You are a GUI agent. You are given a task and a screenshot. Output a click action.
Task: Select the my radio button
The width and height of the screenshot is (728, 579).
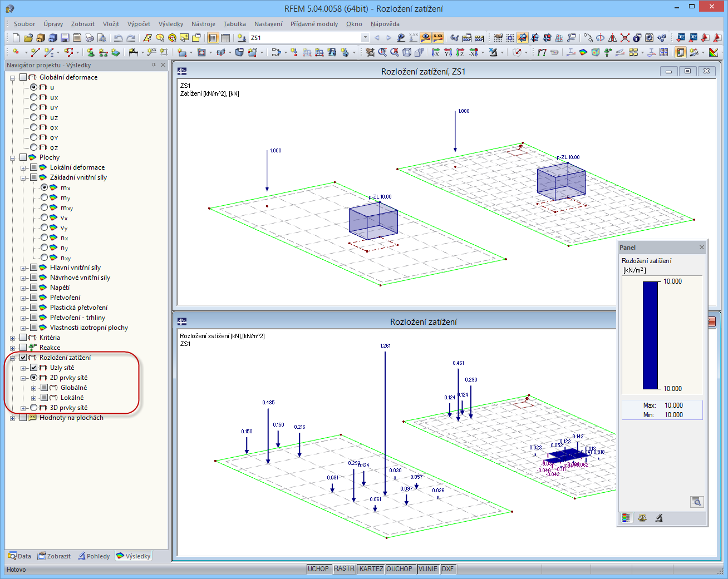tap(45, 197)
